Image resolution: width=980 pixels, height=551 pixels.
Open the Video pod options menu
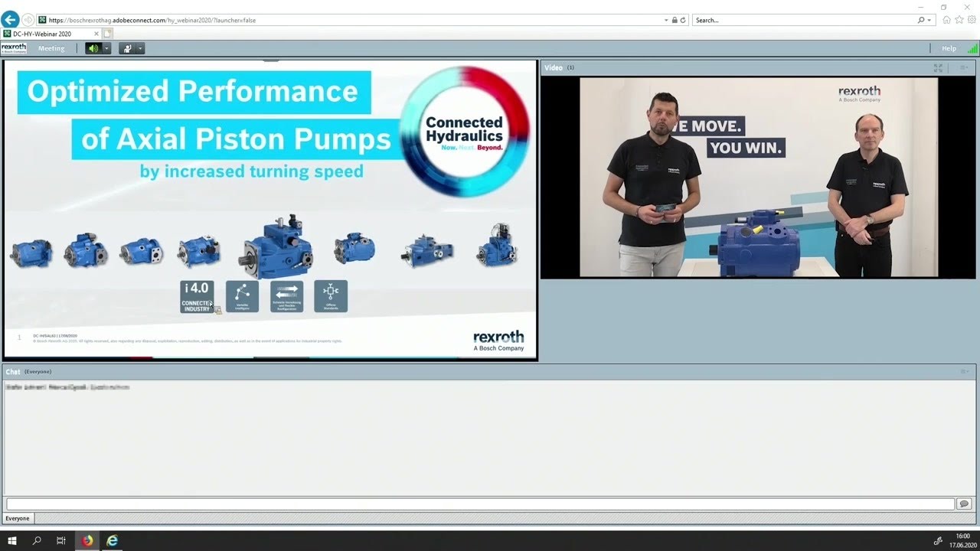coord(965,67)
